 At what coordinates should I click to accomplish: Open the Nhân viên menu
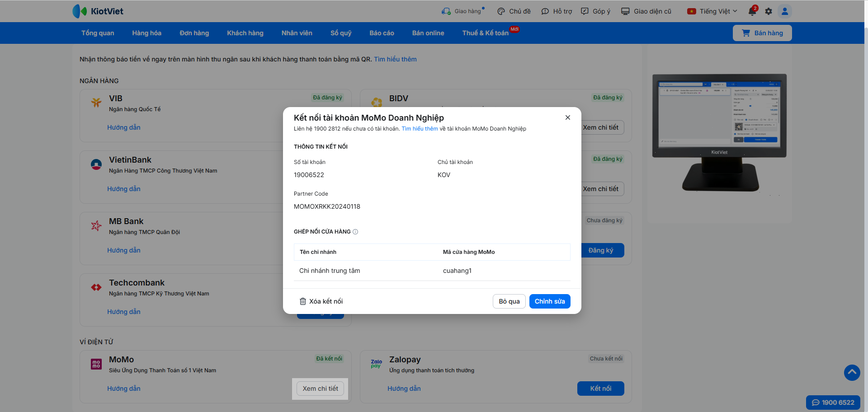tap(297, 33)
